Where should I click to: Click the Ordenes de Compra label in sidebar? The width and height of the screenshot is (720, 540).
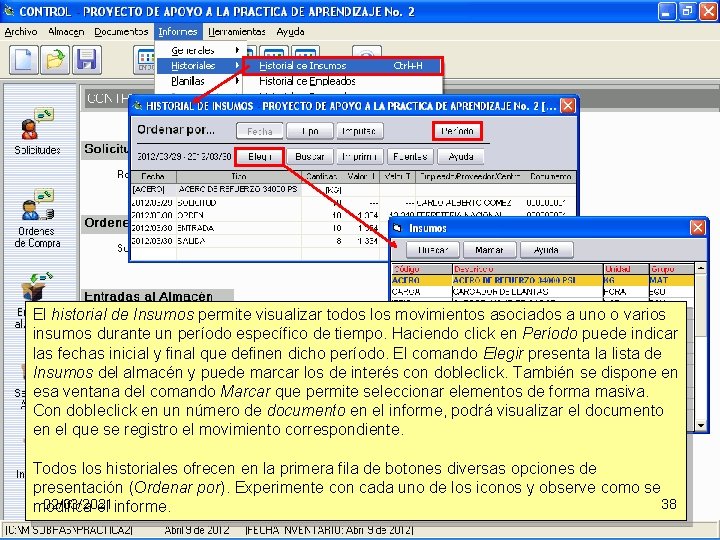(x=38, y=237)
